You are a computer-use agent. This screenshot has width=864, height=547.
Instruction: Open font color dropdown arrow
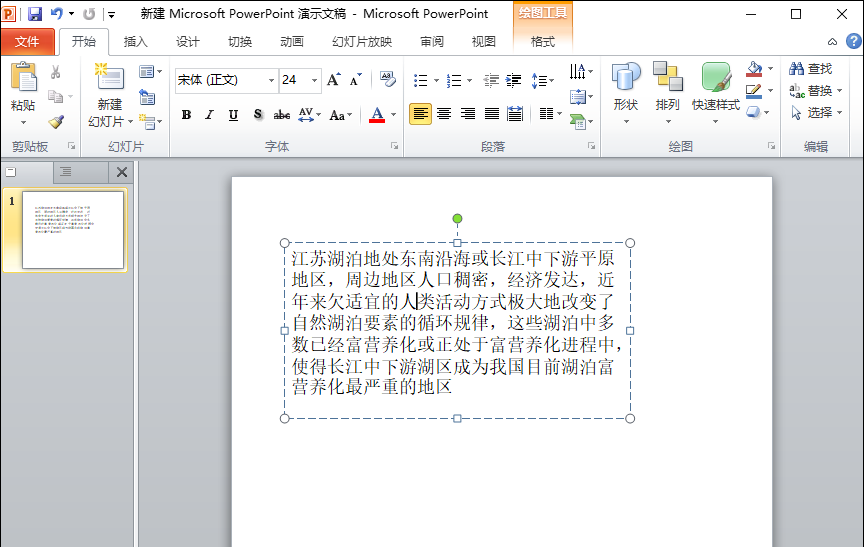[393, 115]
